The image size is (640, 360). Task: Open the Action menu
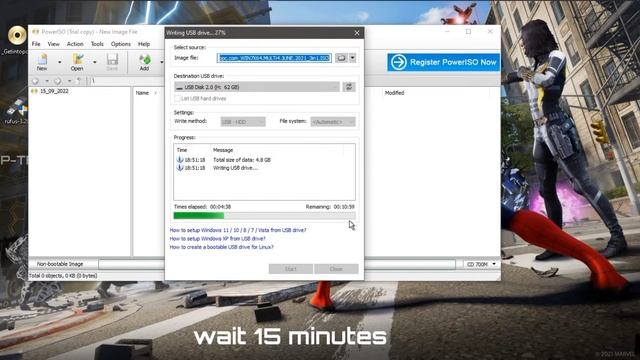tap(75, 44)
